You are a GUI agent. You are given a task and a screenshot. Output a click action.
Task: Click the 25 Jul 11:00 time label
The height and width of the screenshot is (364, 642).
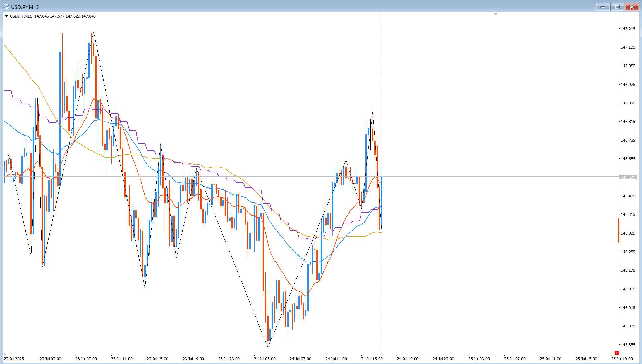[550, 359]
